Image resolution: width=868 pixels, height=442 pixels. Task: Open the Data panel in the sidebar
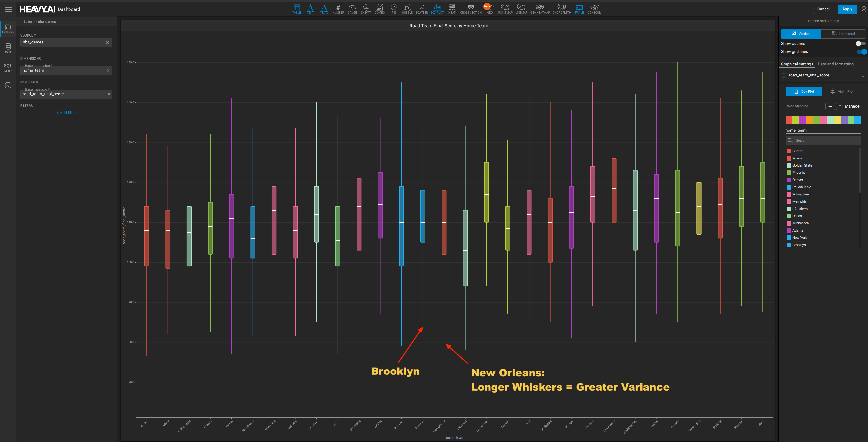(7, 48)
